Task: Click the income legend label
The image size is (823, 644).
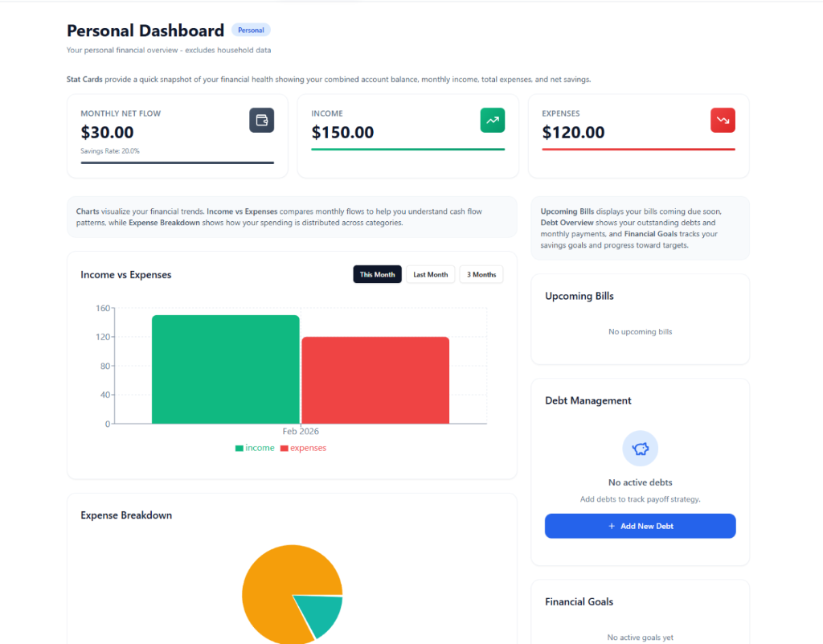Action: [260, 449]
